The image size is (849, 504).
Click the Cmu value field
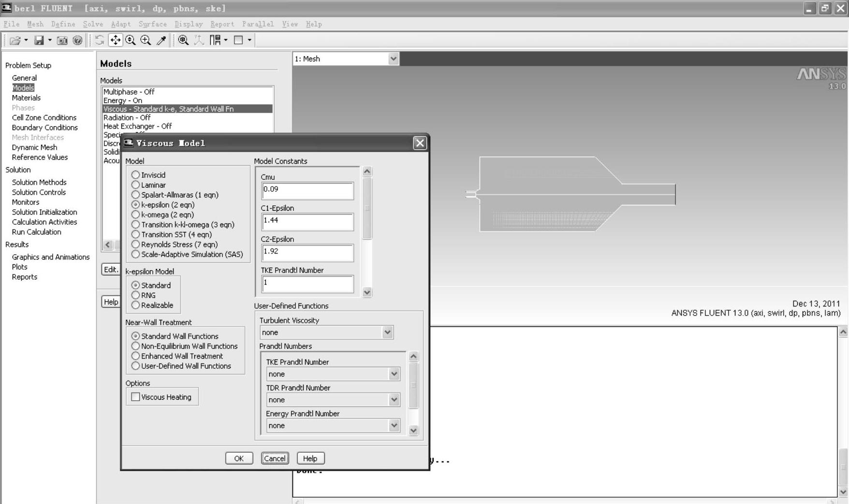(307, 191)
